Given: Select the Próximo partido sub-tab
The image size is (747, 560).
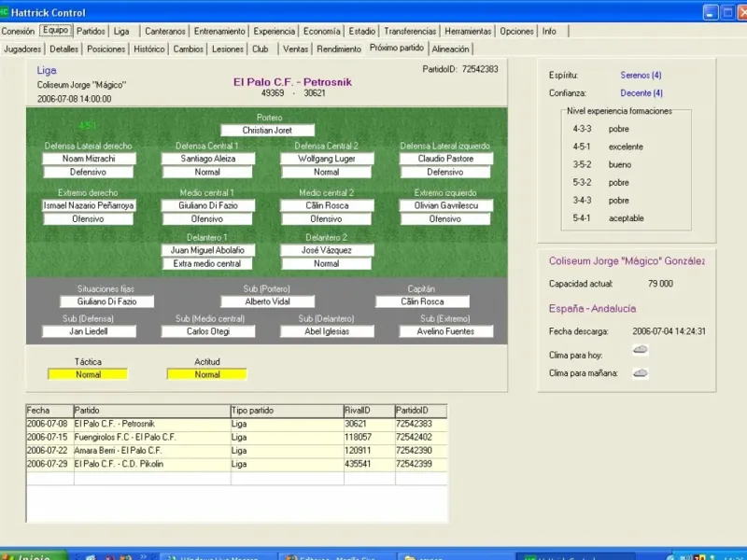Looking at the screenshot, I should 397,49.
